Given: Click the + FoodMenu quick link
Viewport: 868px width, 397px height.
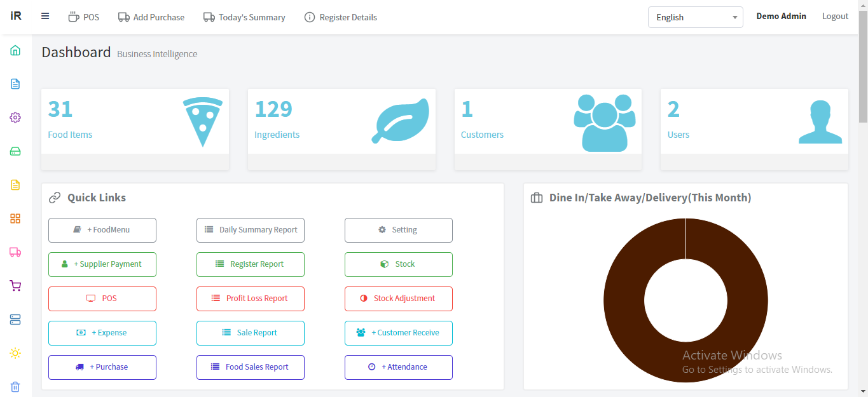Looking at the screenshot, I should coord(102,230).
